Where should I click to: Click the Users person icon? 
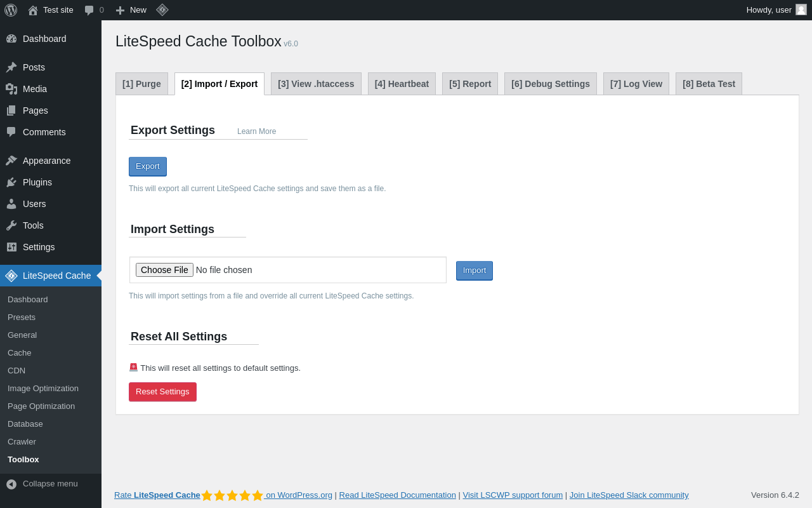11,204
